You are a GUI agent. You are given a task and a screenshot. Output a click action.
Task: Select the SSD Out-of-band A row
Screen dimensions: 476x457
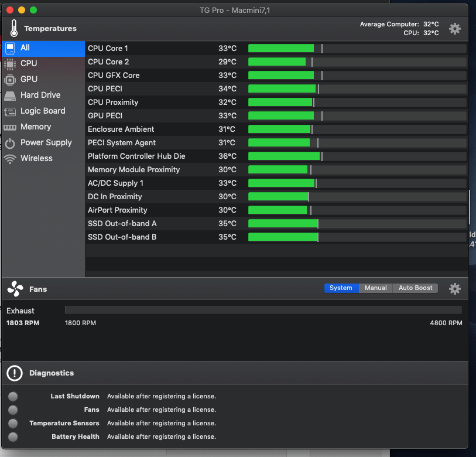(x=276, y=223)
